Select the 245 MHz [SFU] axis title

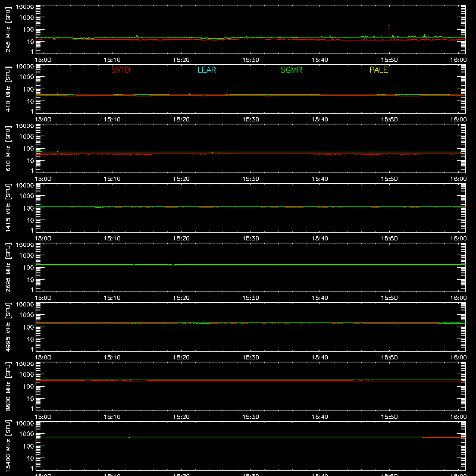(x=8, y=29)
